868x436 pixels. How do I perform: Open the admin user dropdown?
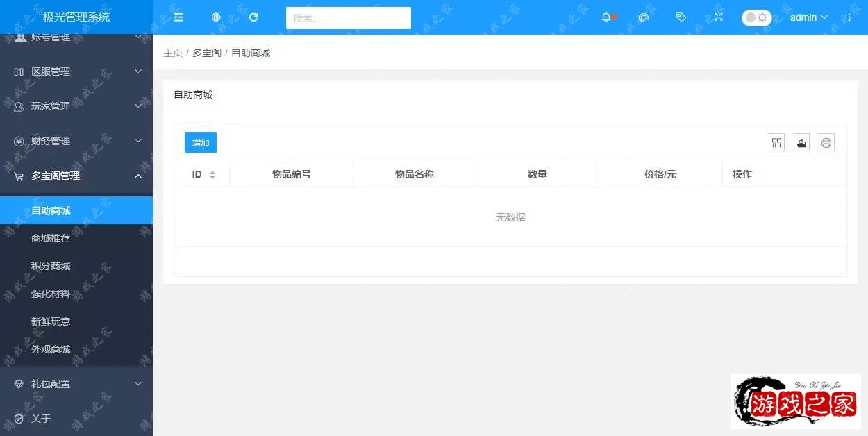coord(808,17)
